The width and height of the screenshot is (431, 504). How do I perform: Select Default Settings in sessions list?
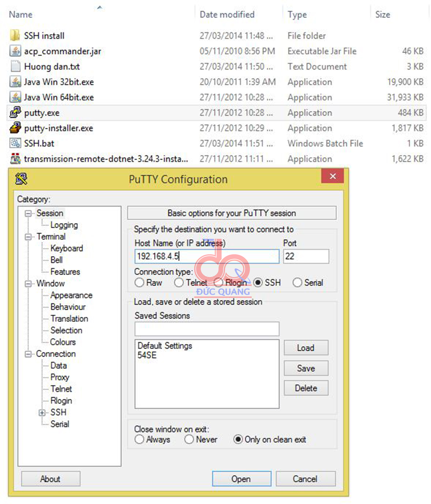[165, 345]
